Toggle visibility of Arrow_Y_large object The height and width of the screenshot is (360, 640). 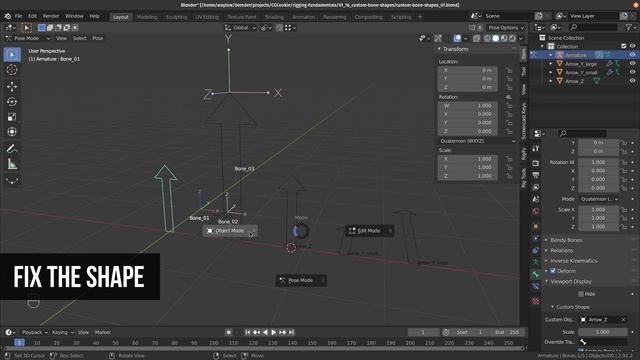[632, 64]
